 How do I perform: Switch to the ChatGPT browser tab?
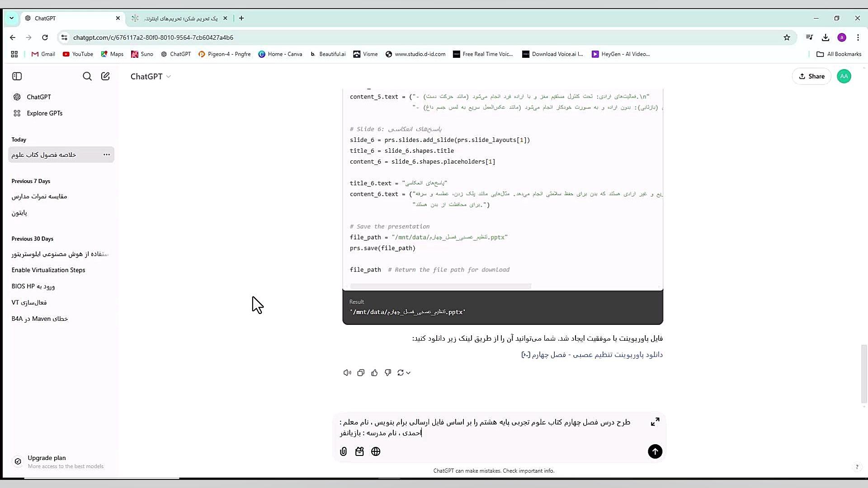pyautogui.click(x=72, y=18)
